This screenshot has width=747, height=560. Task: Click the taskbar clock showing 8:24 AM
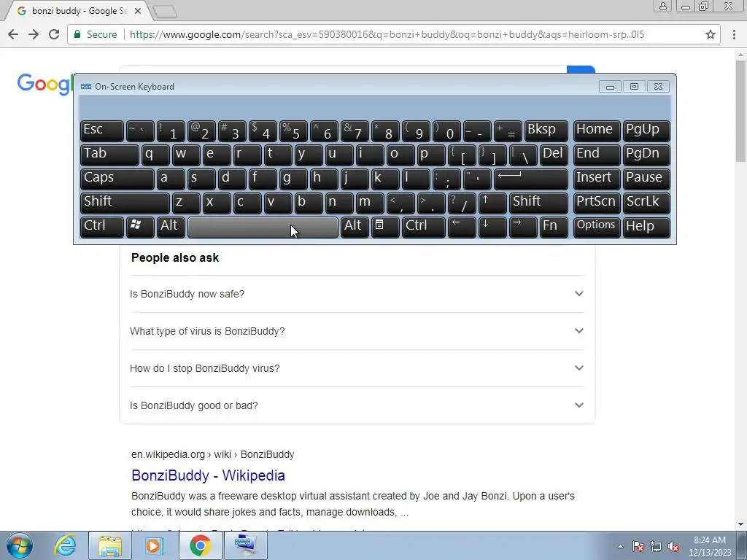[x=710, y=546]
